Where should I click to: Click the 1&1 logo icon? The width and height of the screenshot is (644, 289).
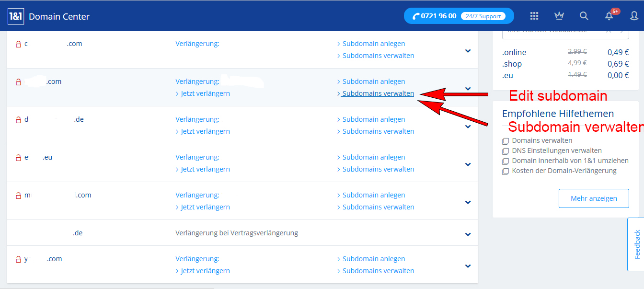pos(16,16)
